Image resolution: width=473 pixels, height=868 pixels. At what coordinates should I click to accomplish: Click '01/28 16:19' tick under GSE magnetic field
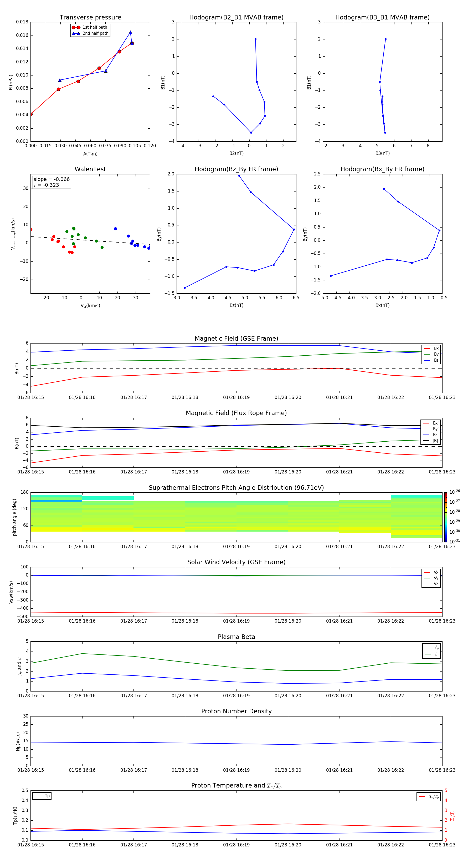pos(236,398)
